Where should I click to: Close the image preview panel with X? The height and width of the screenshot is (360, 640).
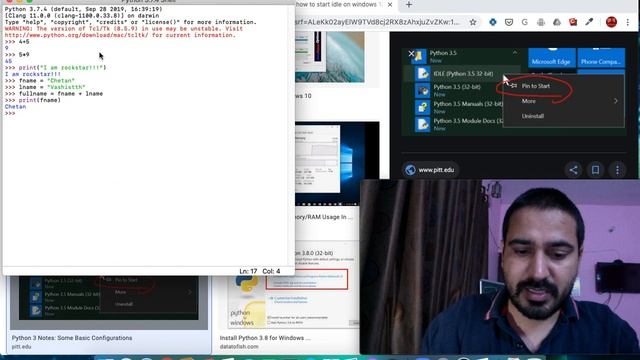coord(411,53)
